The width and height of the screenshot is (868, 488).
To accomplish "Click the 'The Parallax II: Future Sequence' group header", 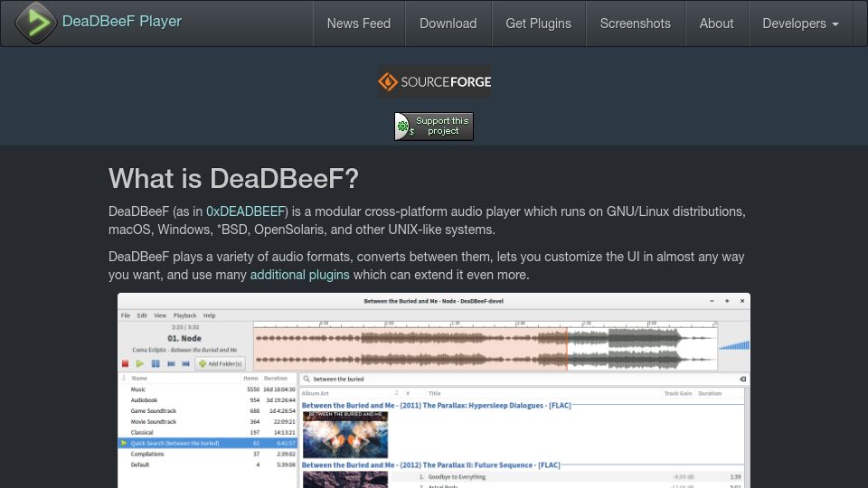I will [x=430, y=465].
